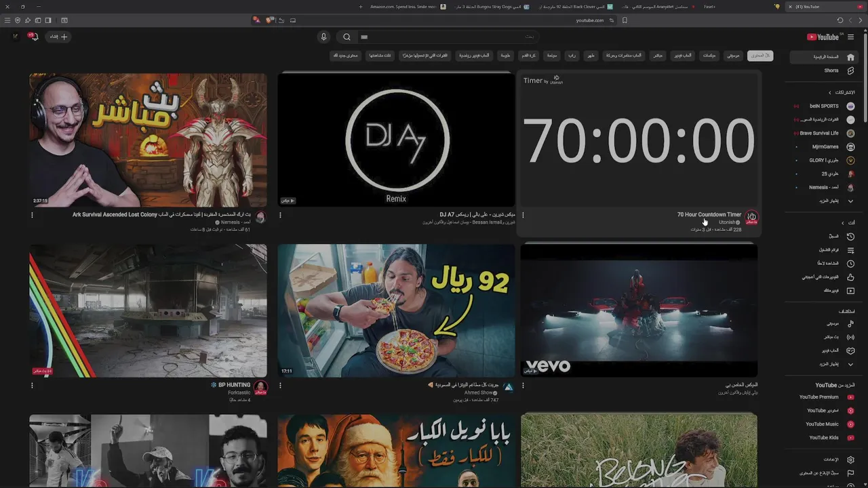Open the Ark Survival Ascended Lost Colony title

[x=163, y=215]
